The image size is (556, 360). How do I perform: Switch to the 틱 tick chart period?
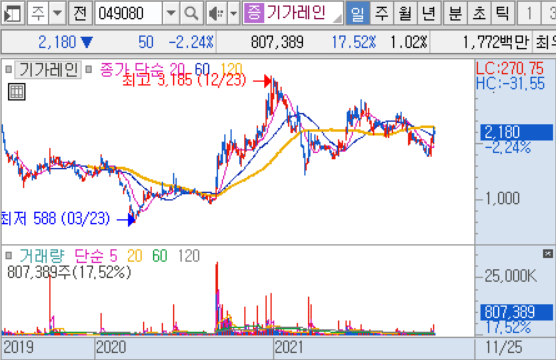coord(502,13)
